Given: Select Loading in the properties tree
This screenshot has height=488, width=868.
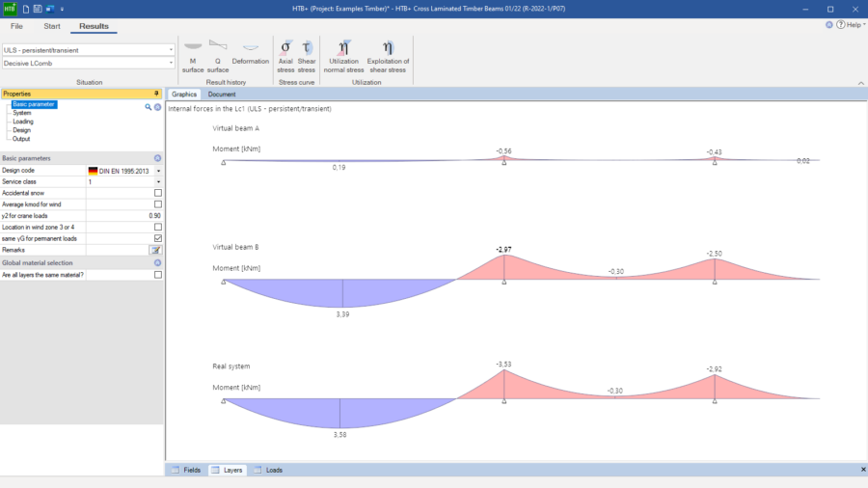Looking at the screenshot, I should click(x=23, y=122).
